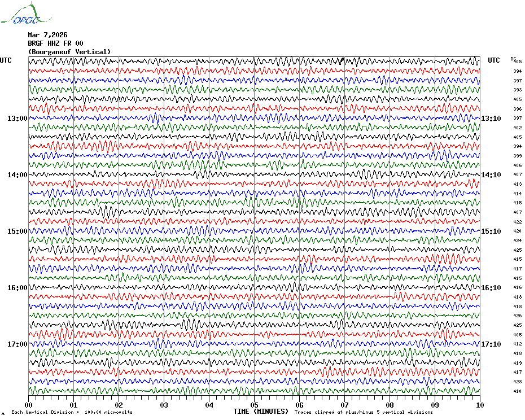The width and height of the screenshot is (525, 420).
Task: Click the TIME (MINUTES) axis title
Action: coord(261,412)
